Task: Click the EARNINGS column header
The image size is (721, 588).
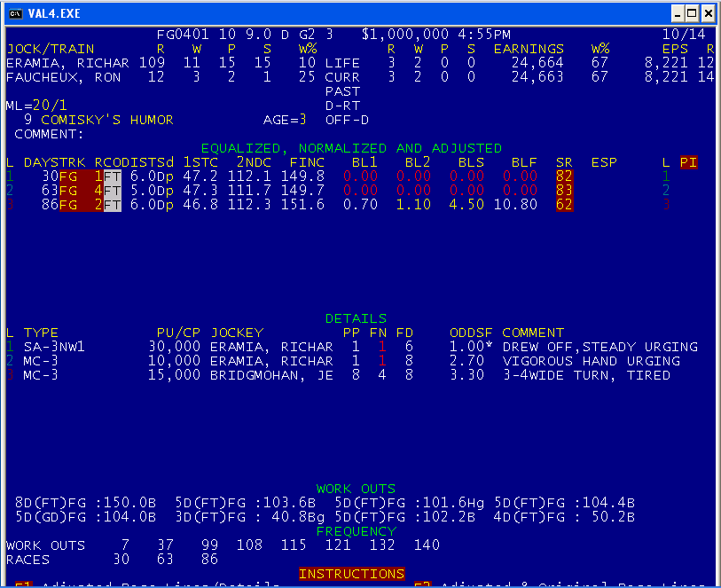Action: click(529, 49)
